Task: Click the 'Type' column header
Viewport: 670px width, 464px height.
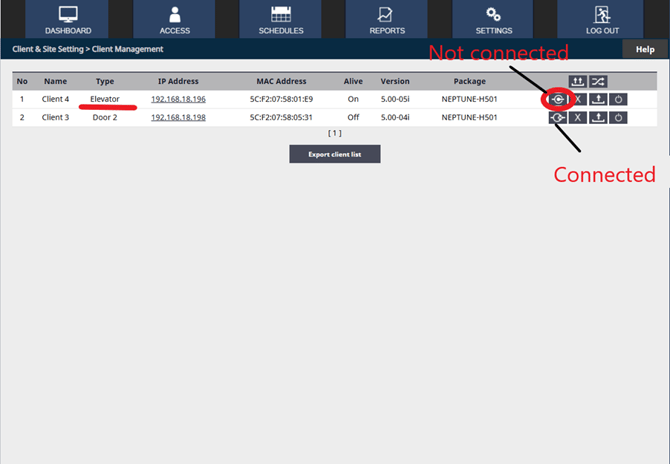Action: pyautogui.click(x=105, y=81)
